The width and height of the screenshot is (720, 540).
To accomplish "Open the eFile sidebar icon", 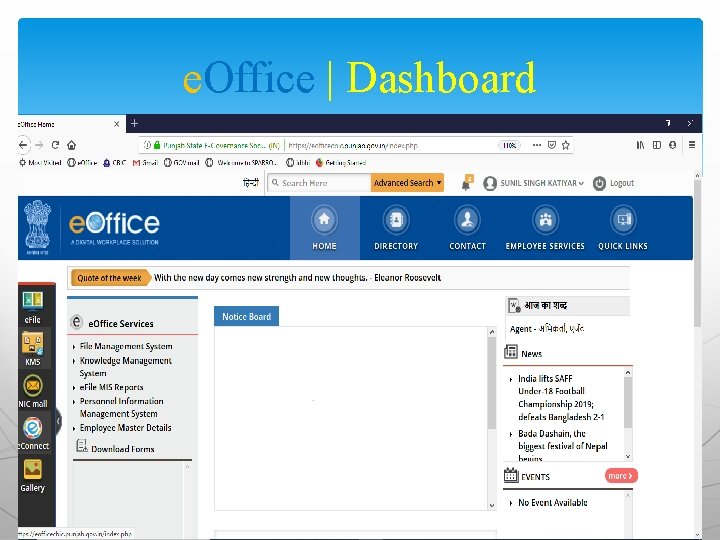I will [33, 308].
